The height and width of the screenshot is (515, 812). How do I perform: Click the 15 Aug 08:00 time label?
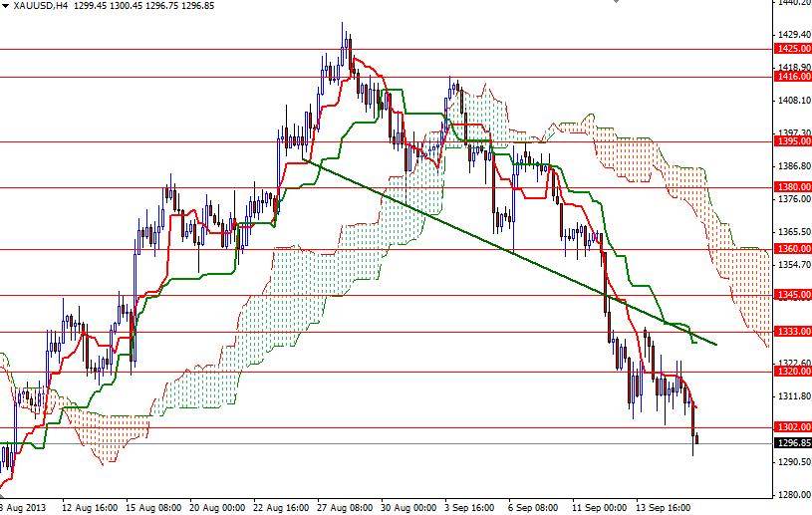pos(153,508)
